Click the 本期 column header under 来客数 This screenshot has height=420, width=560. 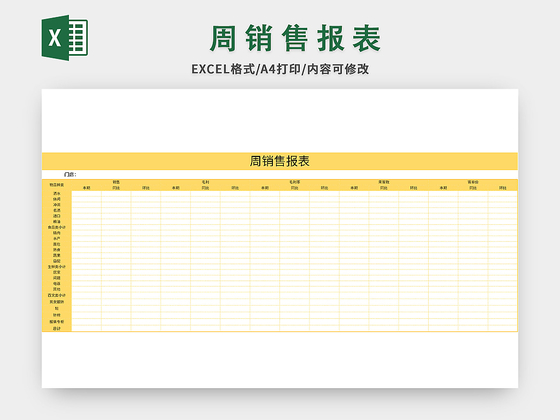pos(354,188)
